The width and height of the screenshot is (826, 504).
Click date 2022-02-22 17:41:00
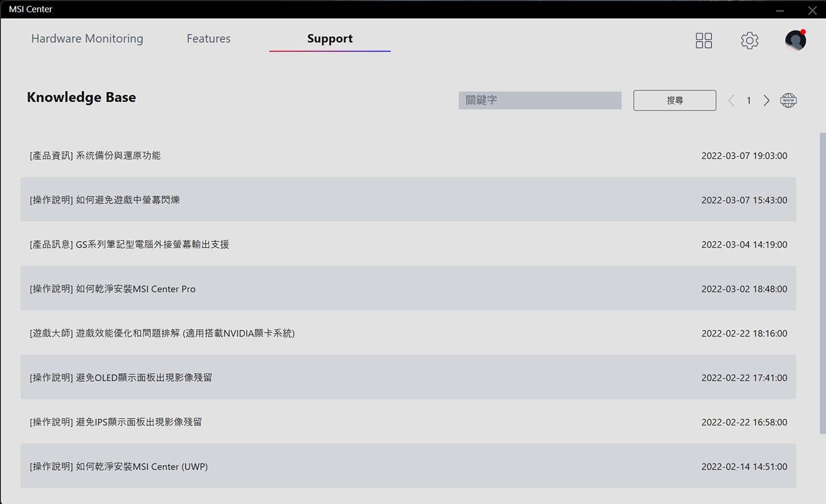pyautogui.click(x=744, y=378)
